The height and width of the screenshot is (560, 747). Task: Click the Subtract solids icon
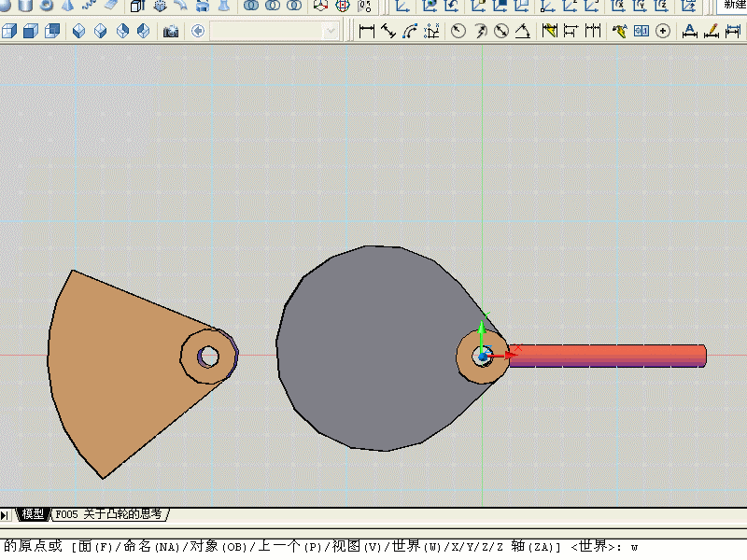[x=273, y=6]
